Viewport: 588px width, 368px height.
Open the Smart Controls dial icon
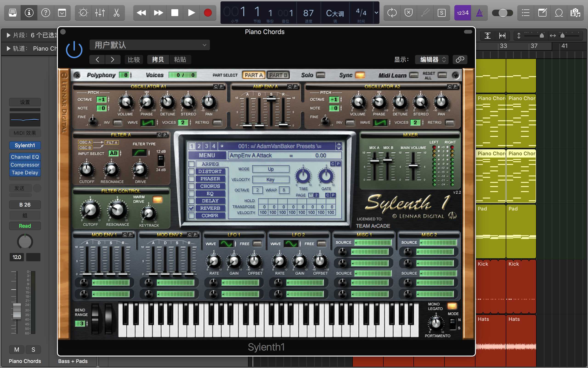83,13
